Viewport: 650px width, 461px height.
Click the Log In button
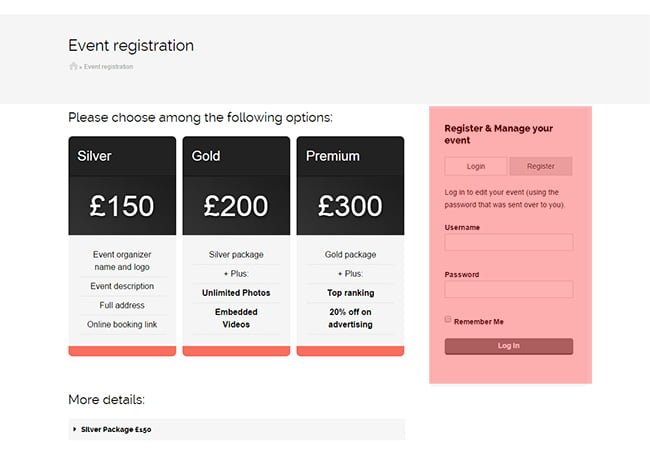point(509,346)
